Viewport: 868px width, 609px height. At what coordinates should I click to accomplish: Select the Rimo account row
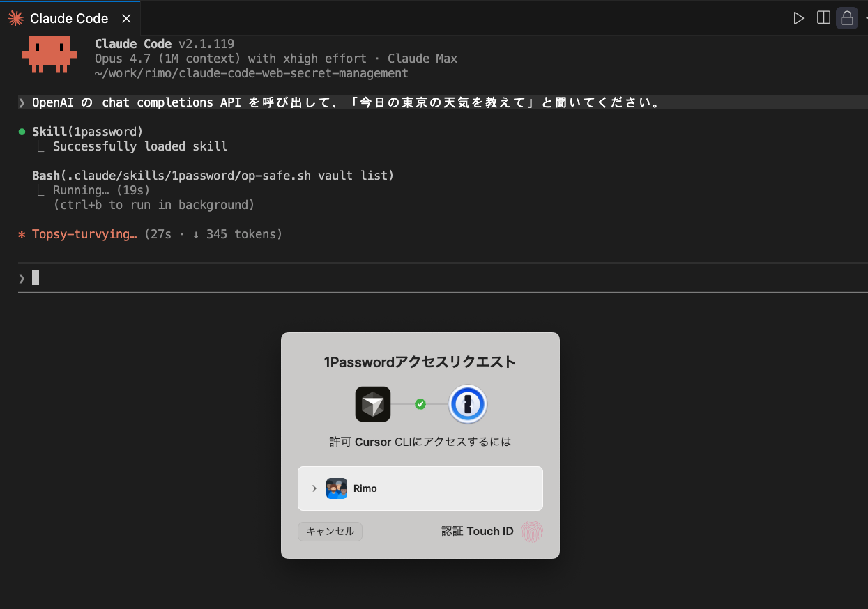[x=420, y=488]
